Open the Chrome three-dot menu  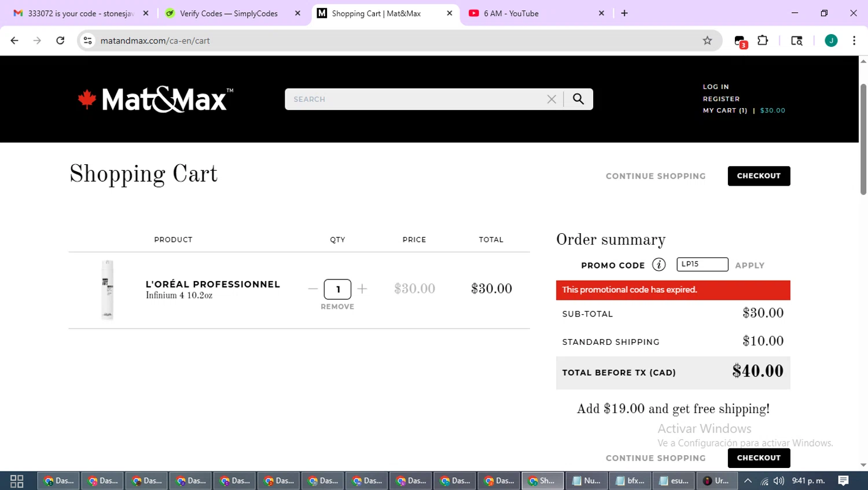click(854, 40)
